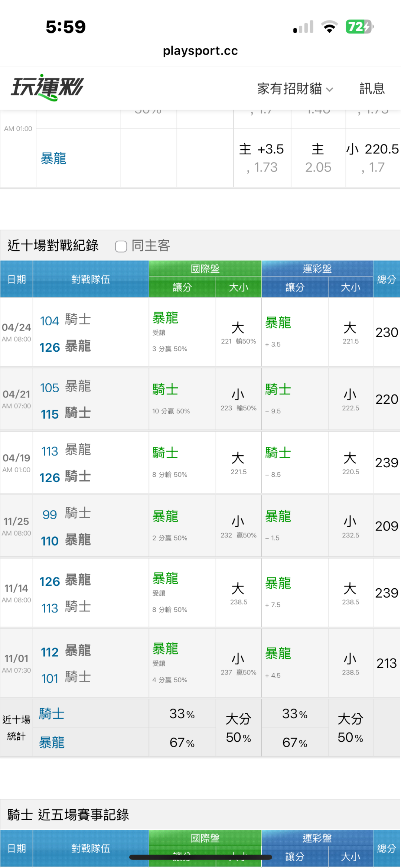Enable the 同主客 checkbox
The image size is (401, 868).
pyautogui.click(x=121, y=246)
